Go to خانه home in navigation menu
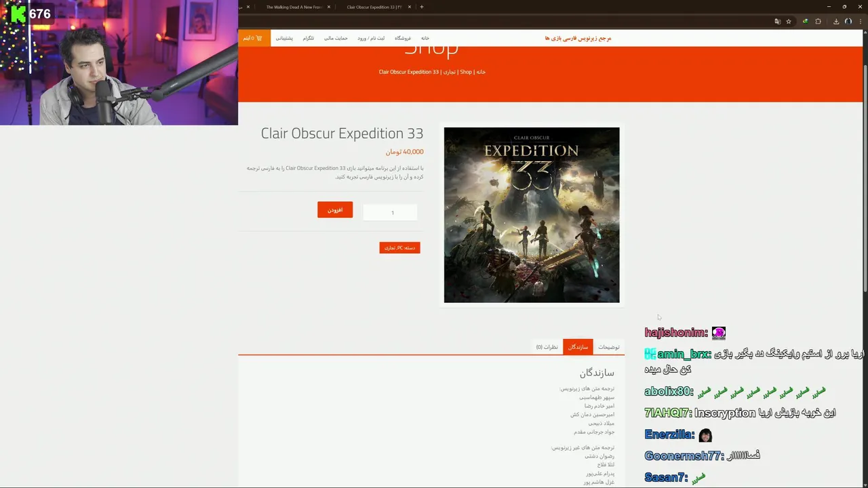868x488 pixels. click(x=425, y=38)
